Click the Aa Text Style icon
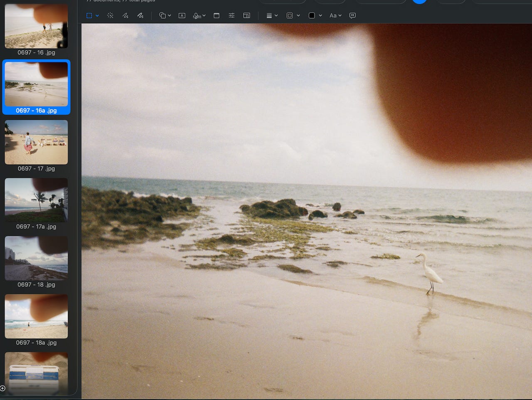The image size is (532, 400). pos(333,15)
